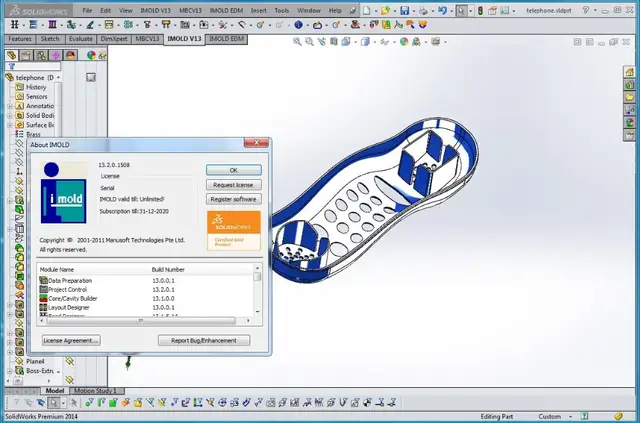Click the Zoom to Fit magnifier icon

pyautogui.click(x=297, y=42)
